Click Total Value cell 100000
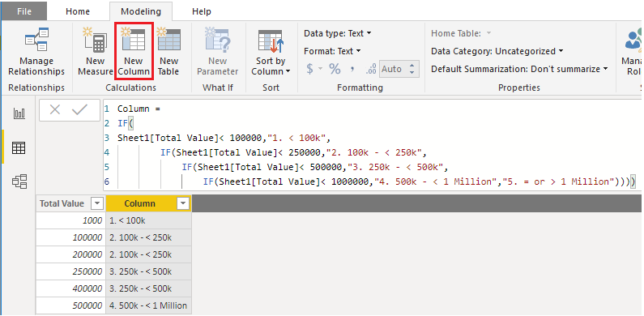This screenshot has width=644, height=316. tap(70, 237)
